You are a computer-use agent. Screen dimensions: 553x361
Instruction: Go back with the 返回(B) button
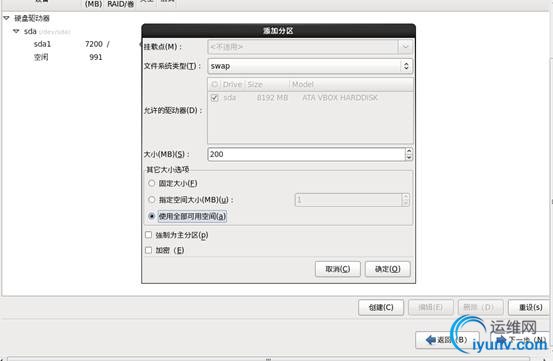(447, 340)
